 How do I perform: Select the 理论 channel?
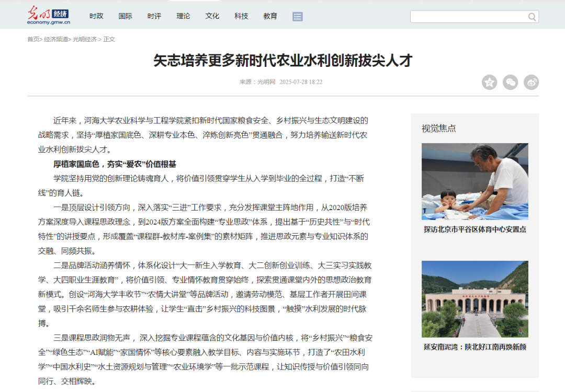click(x=184, y=16)
